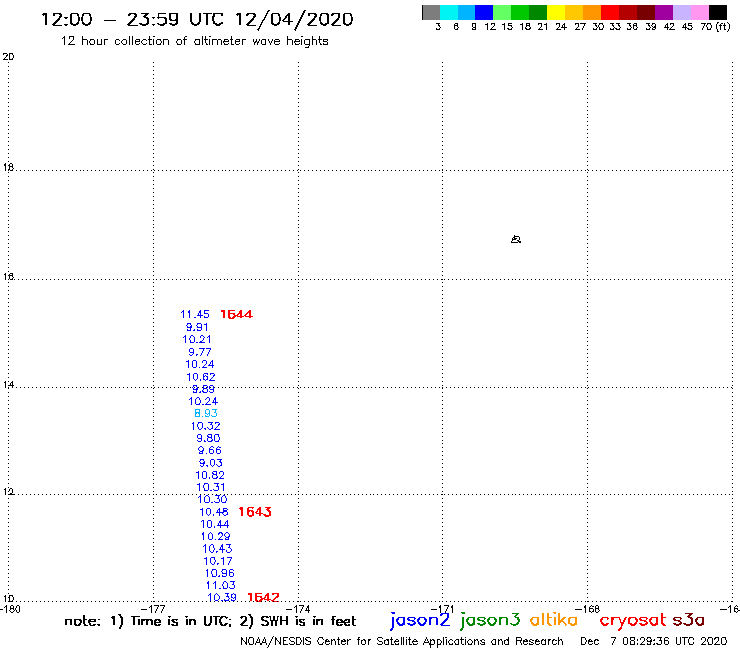Click the title date 12/04/2020
740x650 pixels.
click(294, 19)
